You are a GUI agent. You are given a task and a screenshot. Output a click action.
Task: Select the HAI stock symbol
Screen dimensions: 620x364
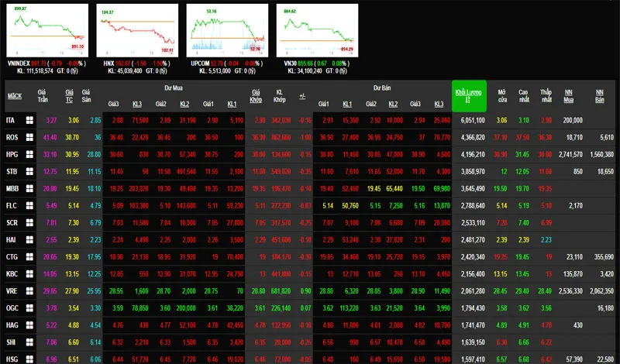(x=11, y=240)
